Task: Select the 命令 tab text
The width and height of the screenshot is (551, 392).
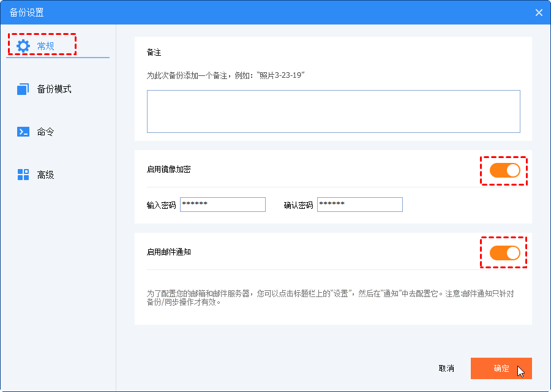Action: (46, 132)
